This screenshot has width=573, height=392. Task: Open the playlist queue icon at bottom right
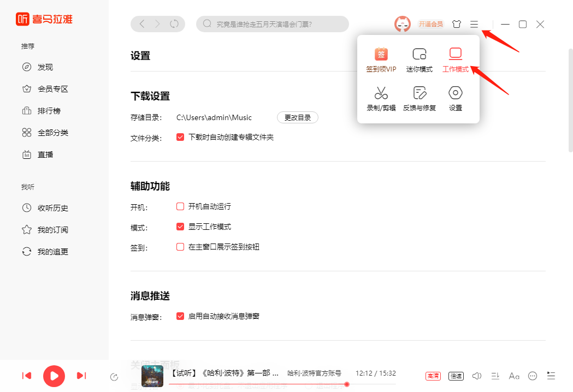click(551, 376)
